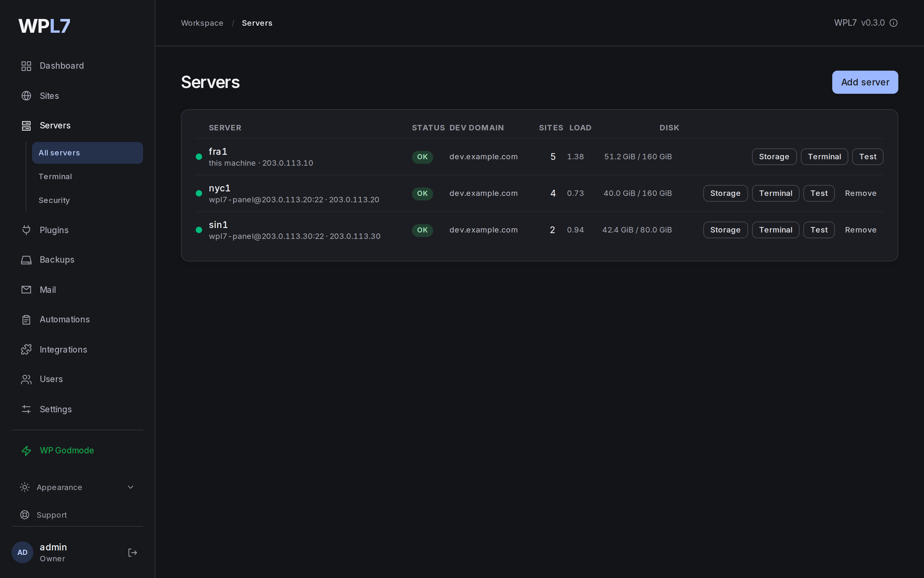Click the Workspace breadcrumb
The image size is (924, 578).
202,23
